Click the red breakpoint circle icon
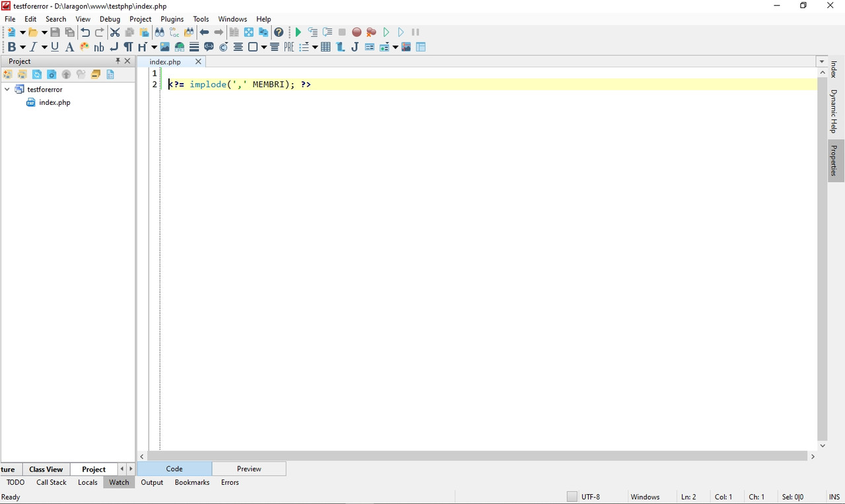 [356, 32]
